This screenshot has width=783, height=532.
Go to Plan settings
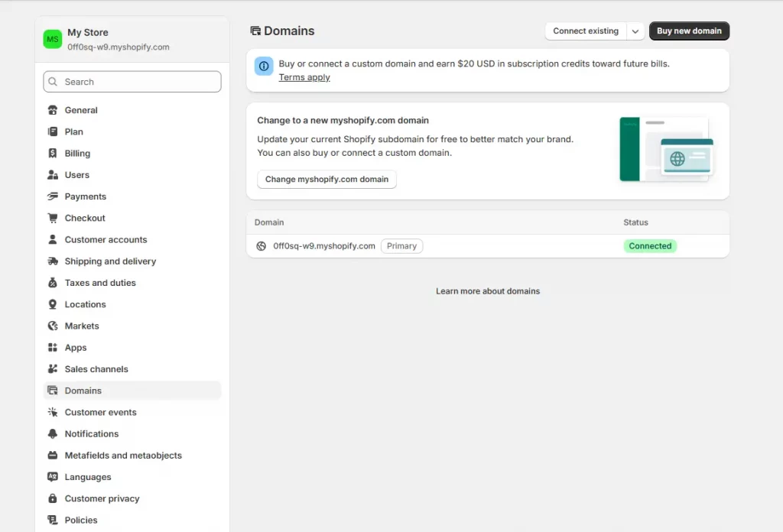(x=132, y=131)
